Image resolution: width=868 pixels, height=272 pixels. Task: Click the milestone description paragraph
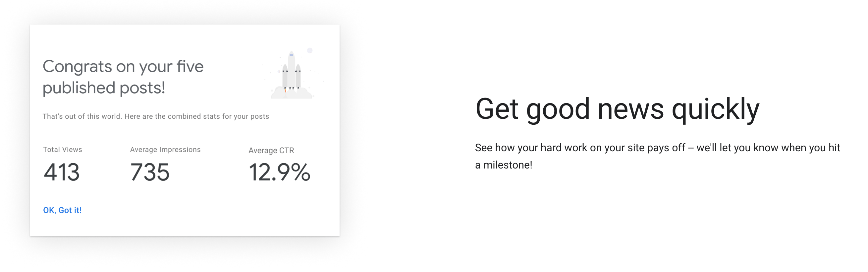pos(657,156)
